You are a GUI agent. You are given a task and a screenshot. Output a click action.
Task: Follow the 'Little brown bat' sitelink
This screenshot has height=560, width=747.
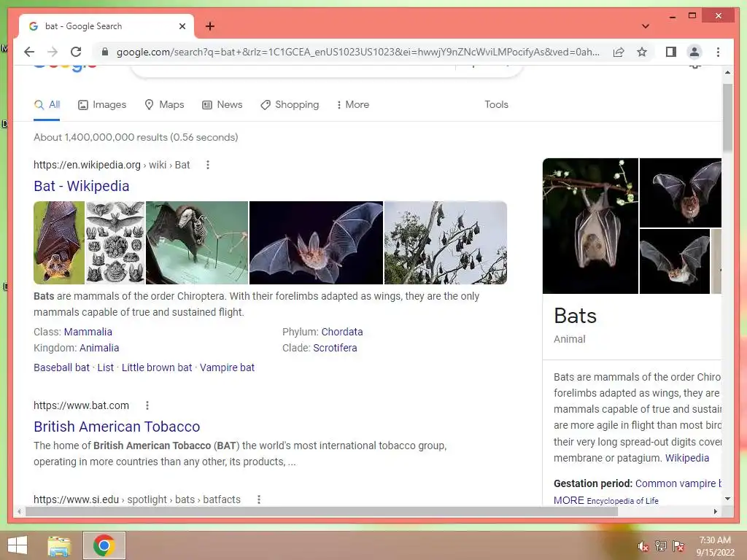pyautogui.click(x=157, y=367)
